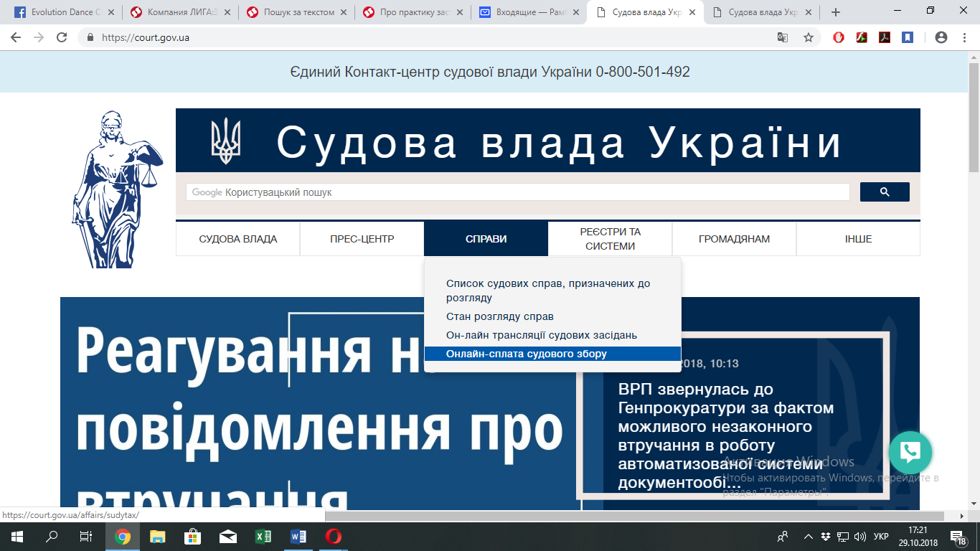The image size is (980, 551).
Task: Reload the page
Action: pos(62,37)
